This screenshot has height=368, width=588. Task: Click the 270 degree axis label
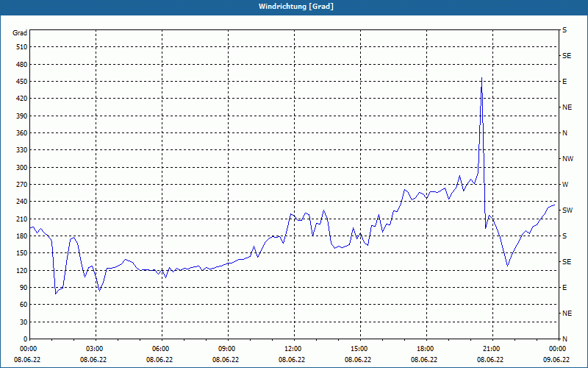[22, 185]
